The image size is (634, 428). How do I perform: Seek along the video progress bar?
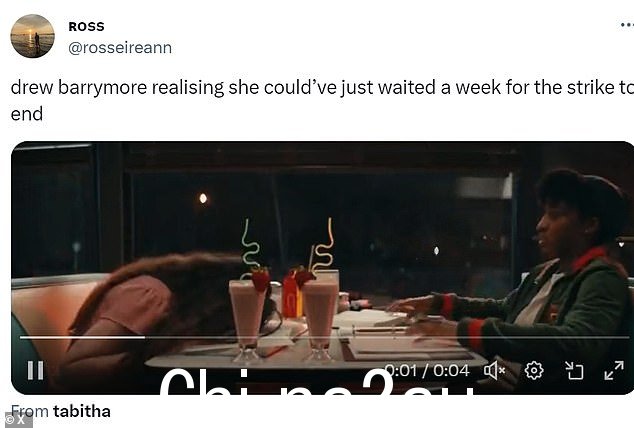[x=325, y=337]
